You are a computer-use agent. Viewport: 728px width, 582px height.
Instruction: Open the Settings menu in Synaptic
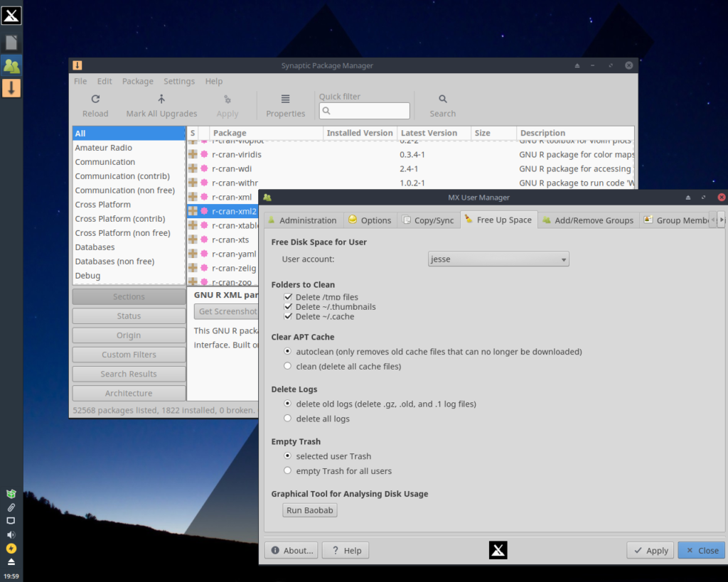click(x=178, y=81)
